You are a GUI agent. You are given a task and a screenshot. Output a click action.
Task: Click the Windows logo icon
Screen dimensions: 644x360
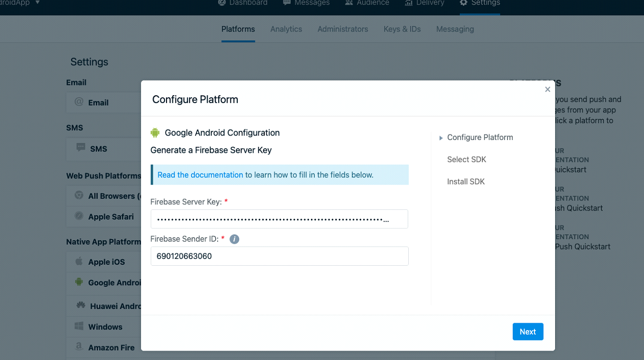79,326
